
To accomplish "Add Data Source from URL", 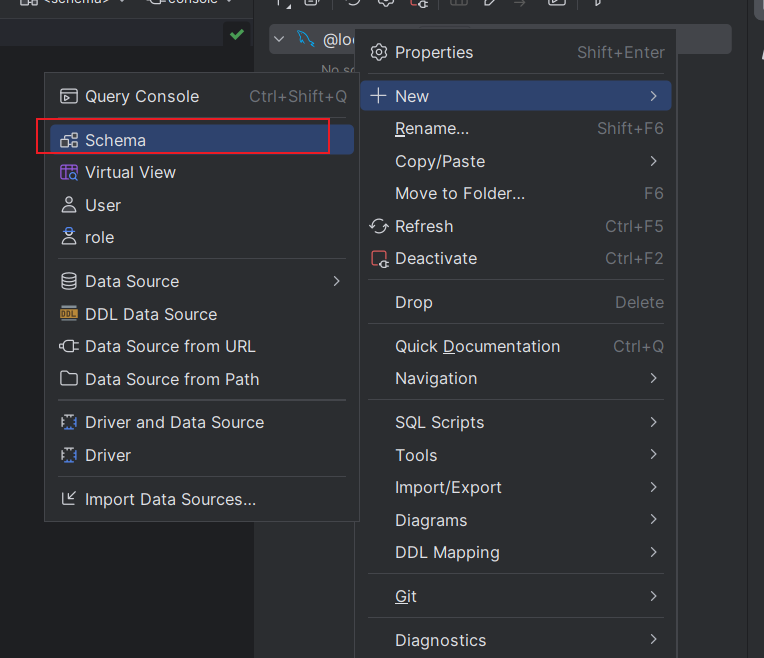I will 170,346.
